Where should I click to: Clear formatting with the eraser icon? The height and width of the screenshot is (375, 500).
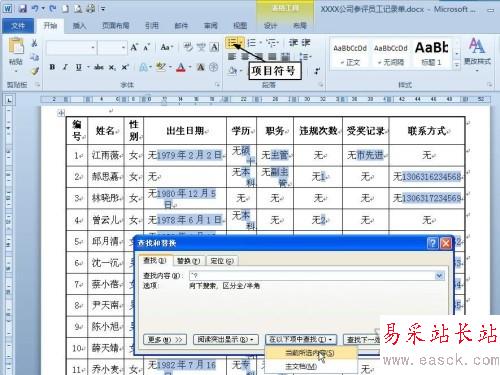pos(188,47)
